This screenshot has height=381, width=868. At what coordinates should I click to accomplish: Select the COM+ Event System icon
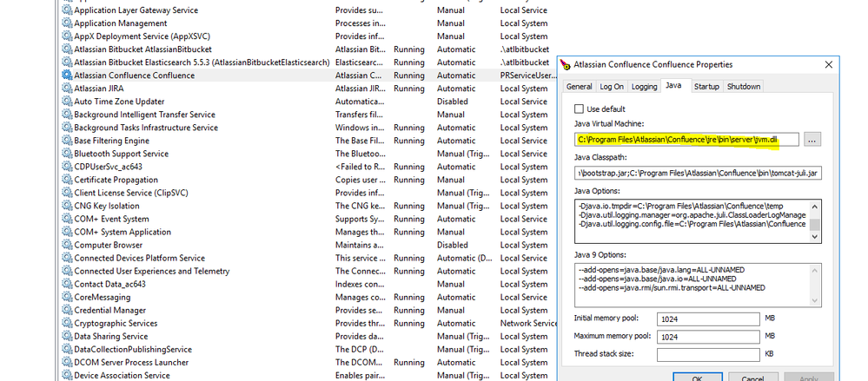tap(67, 219)
